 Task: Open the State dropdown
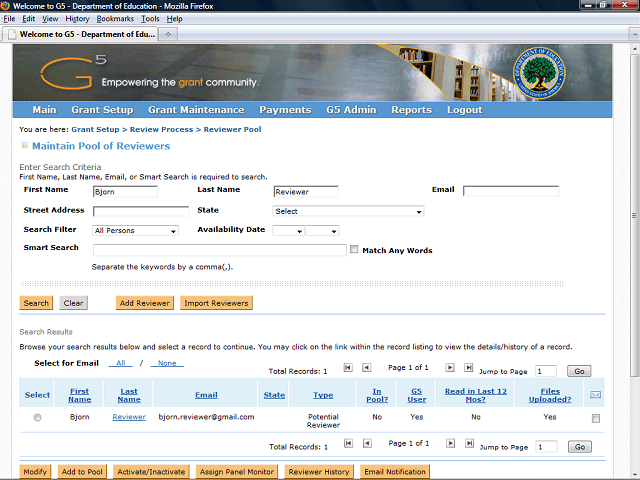[x=348, y=211]
